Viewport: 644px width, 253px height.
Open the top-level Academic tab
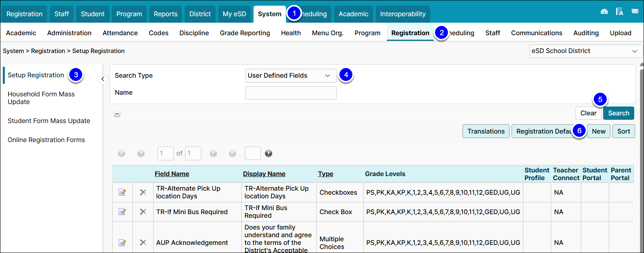(354, 14)
